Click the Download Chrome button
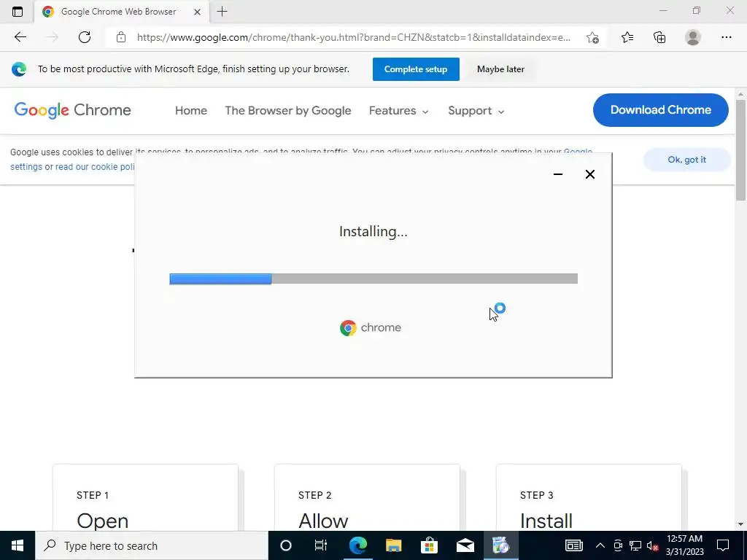This screenshot has width=747, height=560. click(x=660, y=110)
